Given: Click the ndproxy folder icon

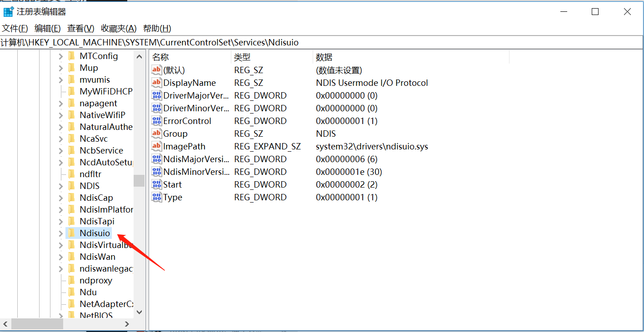Looking at the screenshot, I should coord(71,280).
